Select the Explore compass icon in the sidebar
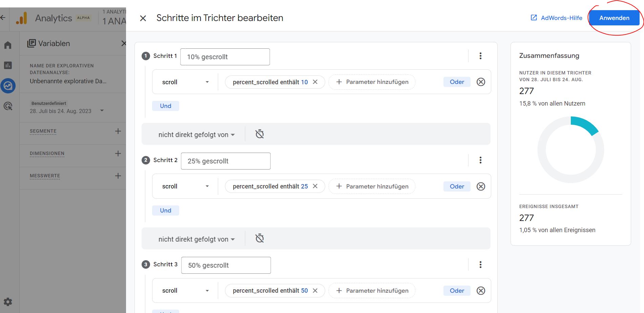The height and width of the screenshot is (313, 644). coord(8,86)
